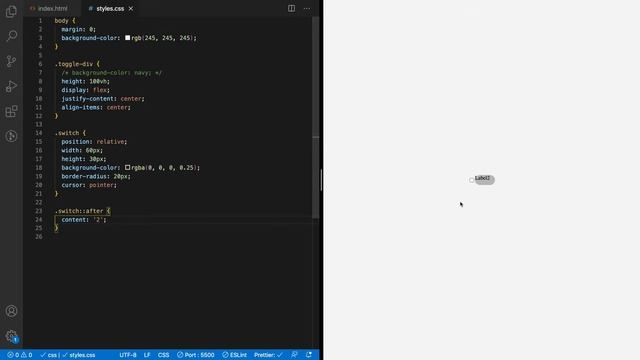Viewport: 640px width, 360px height.
Task: Click height: 100vh line
Action: point(86,81)
